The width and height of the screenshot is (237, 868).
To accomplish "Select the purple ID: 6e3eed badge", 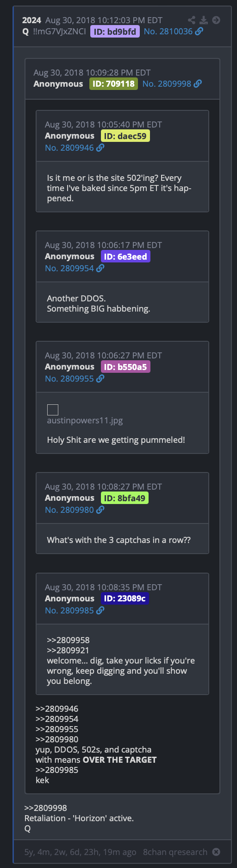I will click(125, 256).
